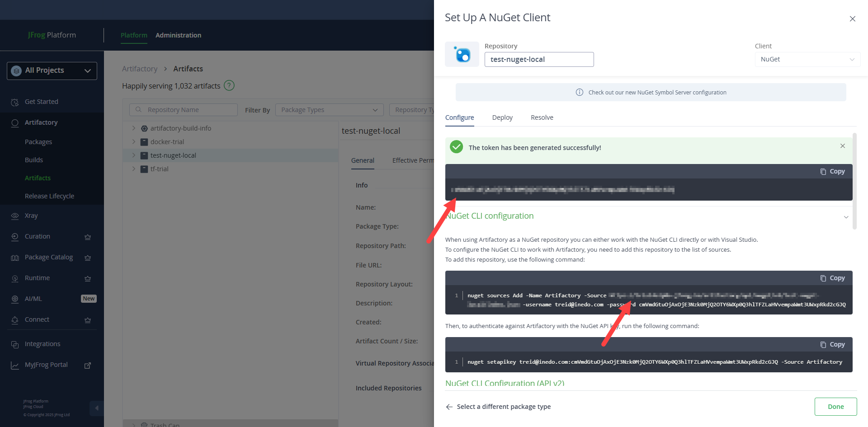Click the artifactory-build-info repository icon
This screenshot has width=868, height=427.
(x=144, y=128)
